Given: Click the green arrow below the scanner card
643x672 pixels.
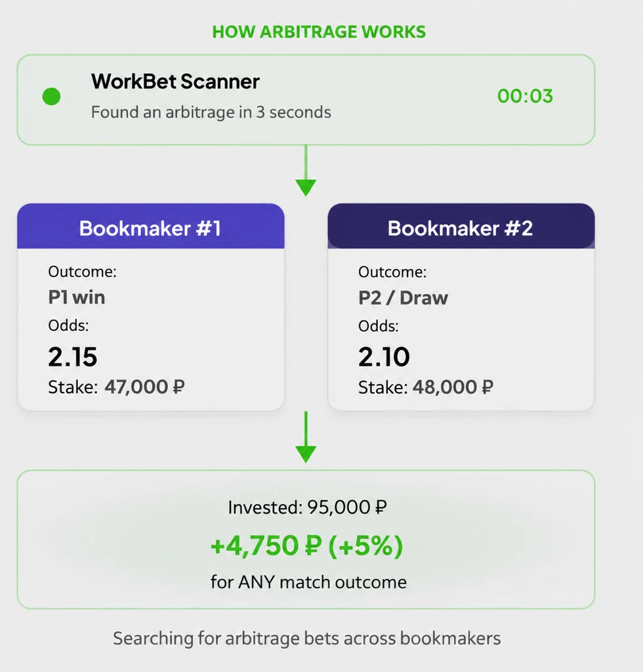Looking at the screenshot, I should [x=306, y=171].
